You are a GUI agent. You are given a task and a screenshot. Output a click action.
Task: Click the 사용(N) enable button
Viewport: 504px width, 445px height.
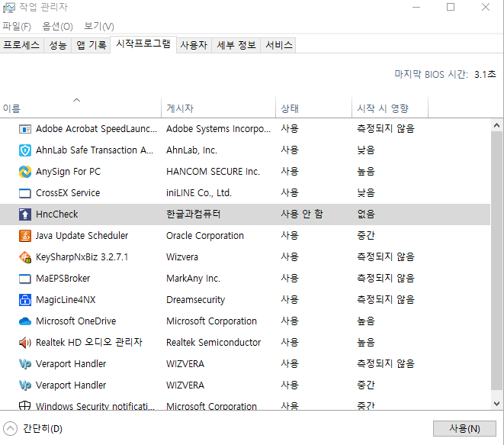(464, 429)
